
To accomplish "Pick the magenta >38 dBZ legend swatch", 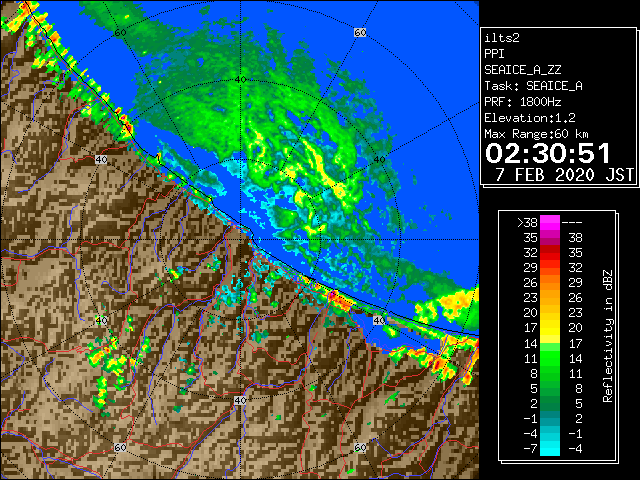I will pyautogui.click(x=550, y=222).
